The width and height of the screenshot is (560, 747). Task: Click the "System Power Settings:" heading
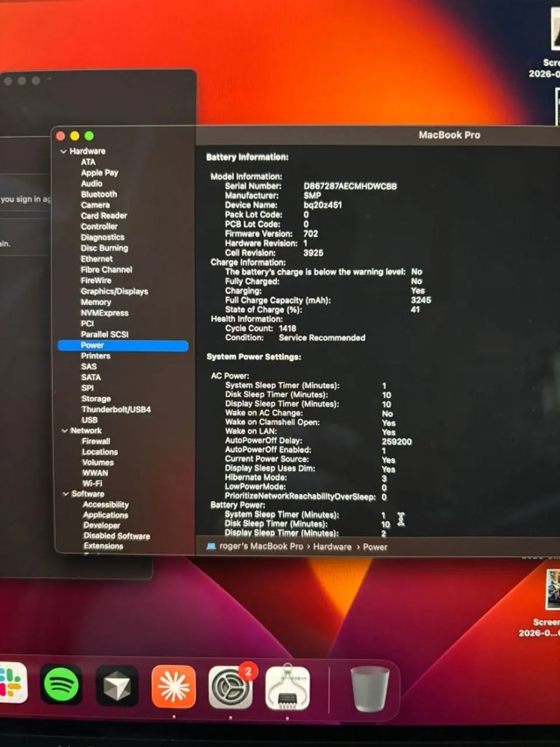coord(254,357)
